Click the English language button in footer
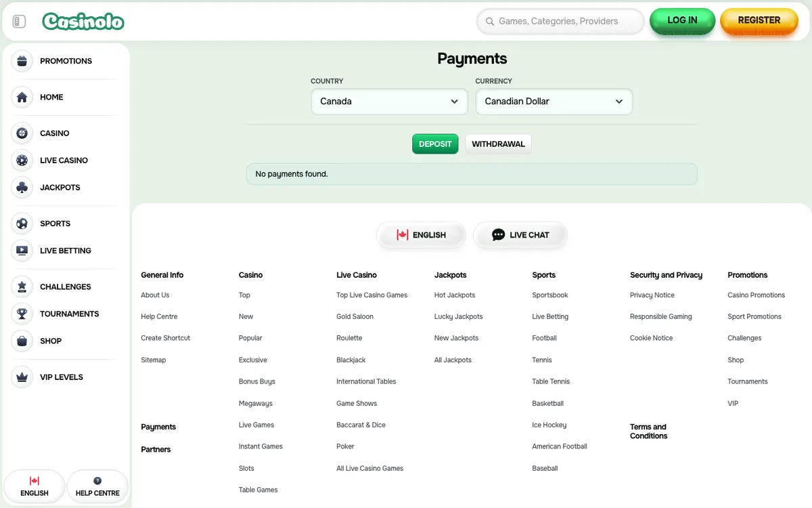812x508 pixels. pyautogui.click(x=421, y=235)
